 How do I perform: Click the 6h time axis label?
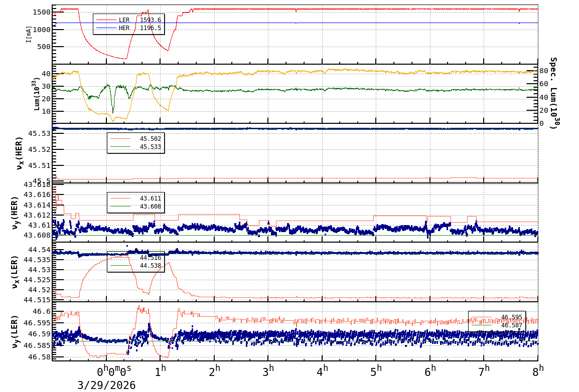click(x=430, y=371)
